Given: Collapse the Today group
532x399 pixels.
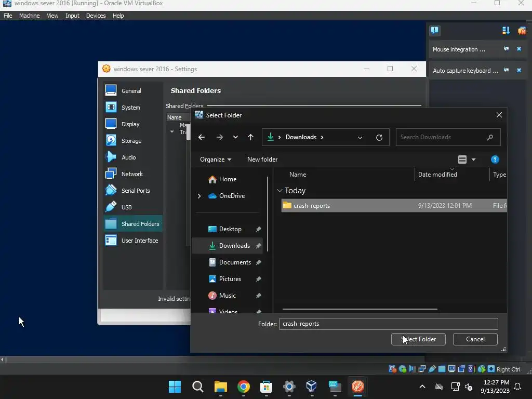Looking at the screenshot, I should tap(280, 191).
